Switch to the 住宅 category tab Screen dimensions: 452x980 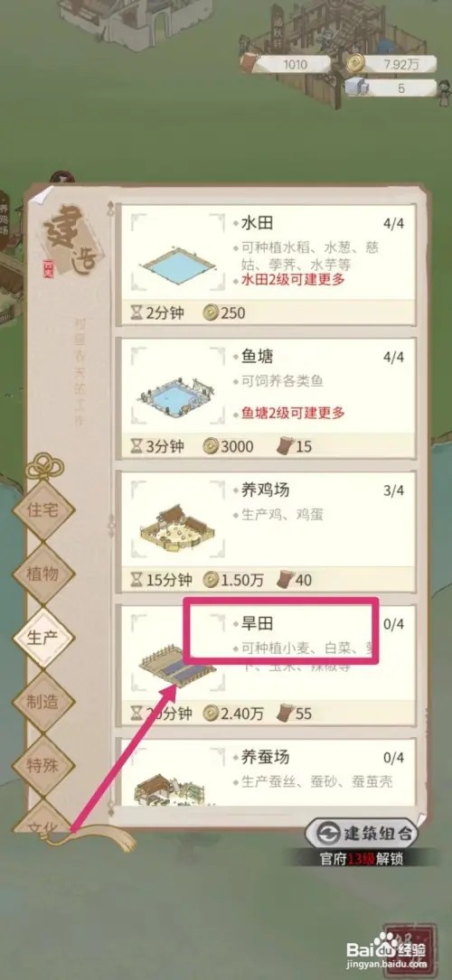point(43,510)
